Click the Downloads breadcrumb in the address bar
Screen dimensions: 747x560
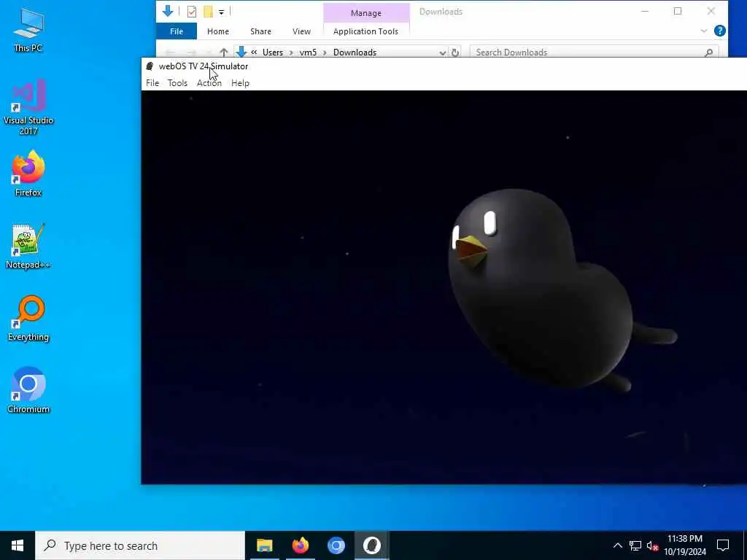click(x=355, y=52)
